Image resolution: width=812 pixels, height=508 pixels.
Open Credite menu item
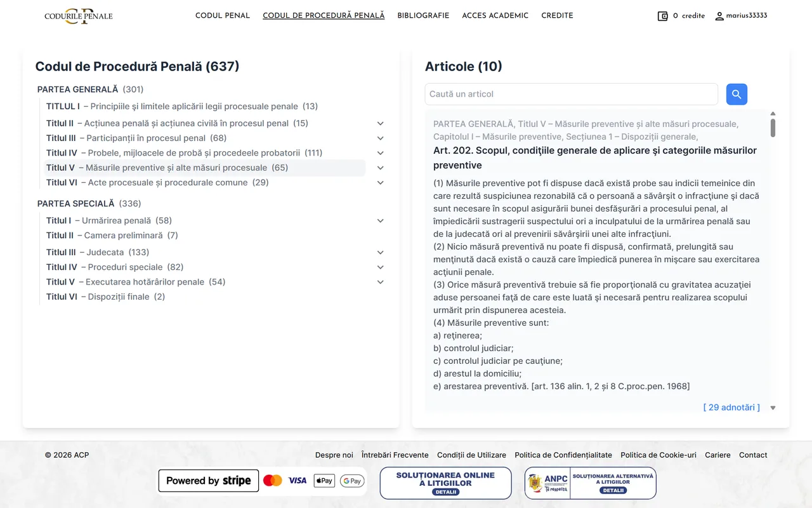tap(557, 16)
